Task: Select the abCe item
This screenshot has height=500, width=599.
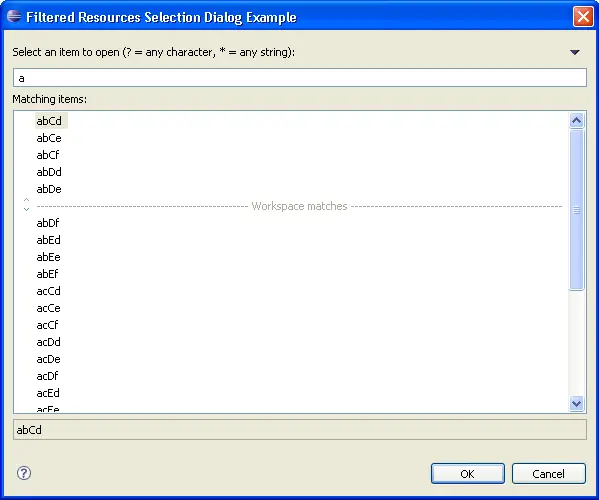Action: click(49, 138)
